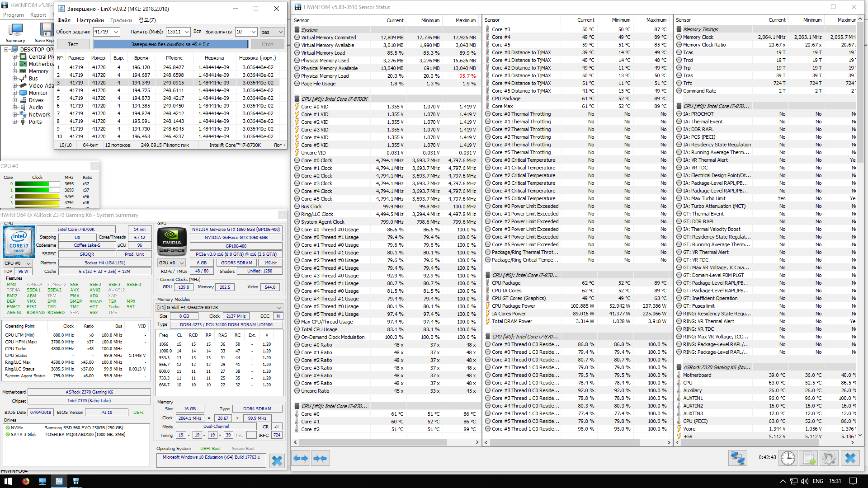This screenshot has width=868, height=488.
Task: Click the ГФлопс column header
Action: click(174, 58)
